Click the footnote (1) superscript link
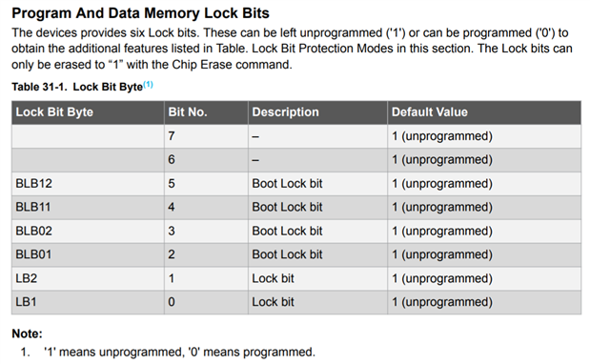Image resolution: width=590 pixels, height=364 pixels. point(149,84)
